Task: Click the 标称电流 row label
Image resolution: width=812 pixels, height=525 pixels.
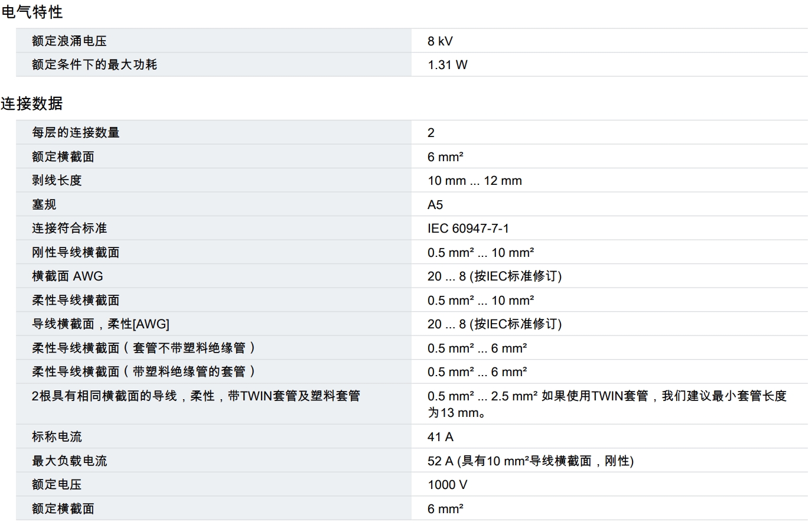Action: tap(57, 436)
